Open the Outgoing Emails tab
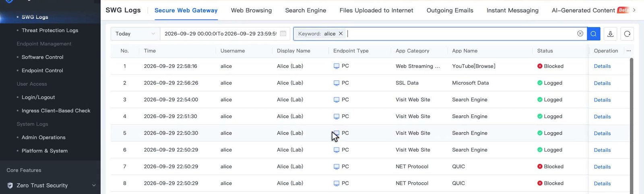Viewport: 644px width, 194px height. pos(450,10)
